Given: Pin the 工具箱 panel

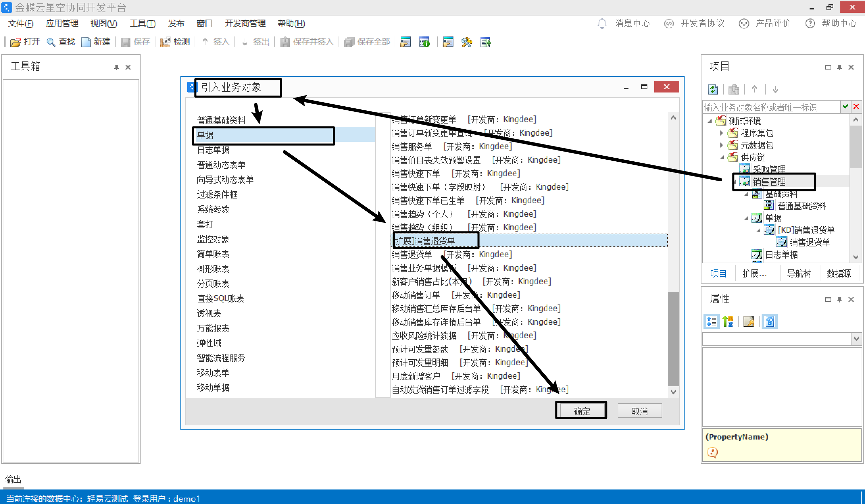Looking at the screenshot, I should [x=116, y=67].
